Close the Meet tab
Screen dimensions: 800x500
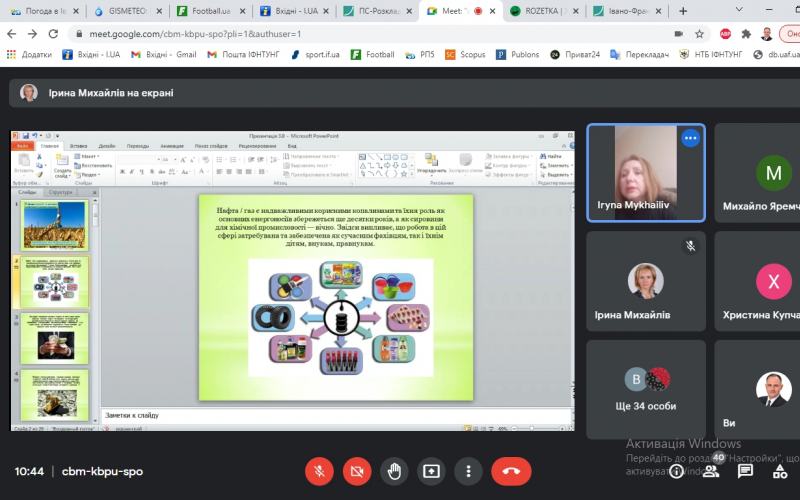[x=492, y=11]
